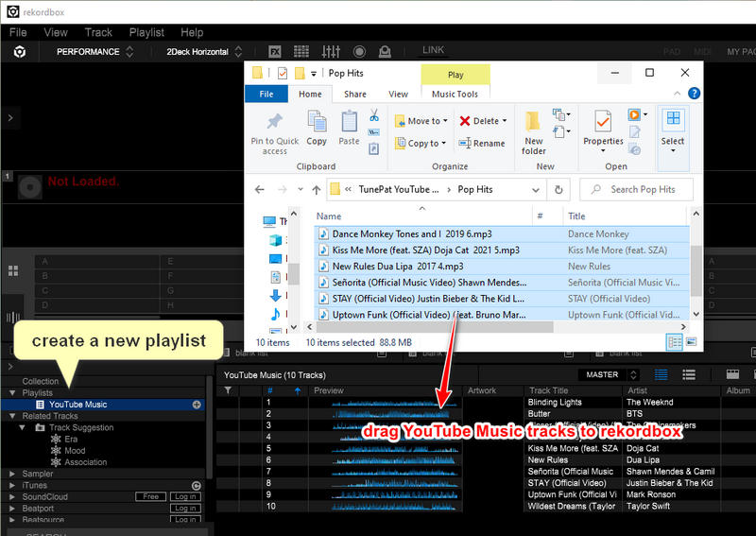
Task: Click the rekordbox logo icon in toolbar
Action: (x=20, y=52)
